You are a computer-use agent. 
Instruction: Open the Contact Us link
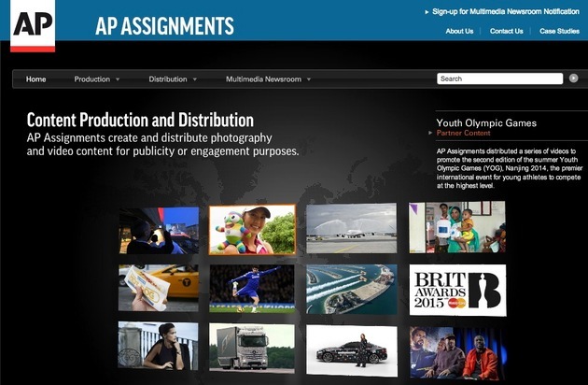(x=506, y=31)
